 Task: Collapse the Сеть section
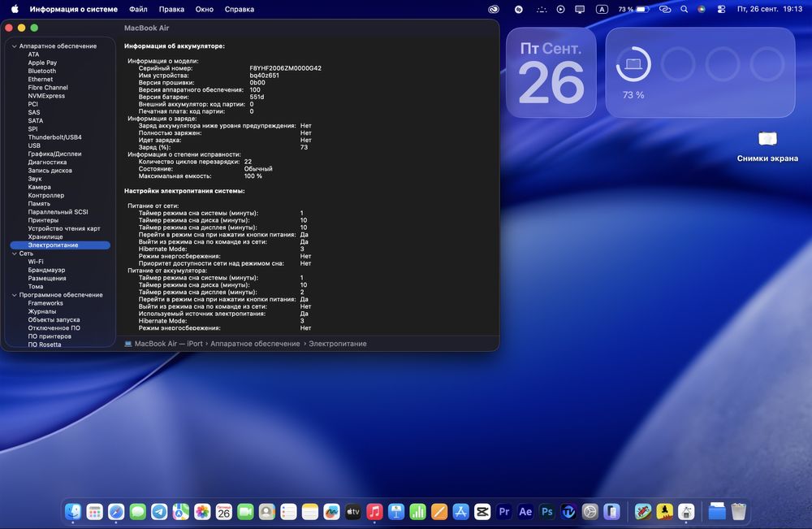(x=14, y=254)
